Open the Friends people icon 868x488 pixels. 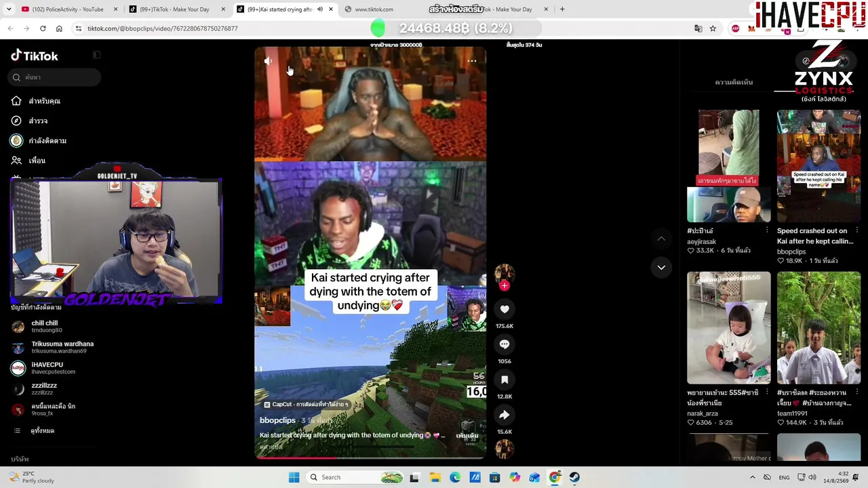point(16,161)
